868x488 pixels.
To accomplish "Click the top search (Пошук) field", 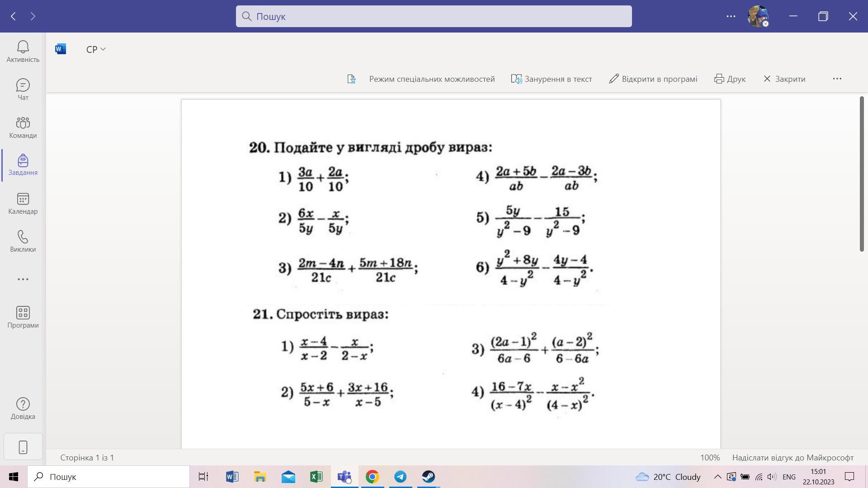I will tap(433, 16).
